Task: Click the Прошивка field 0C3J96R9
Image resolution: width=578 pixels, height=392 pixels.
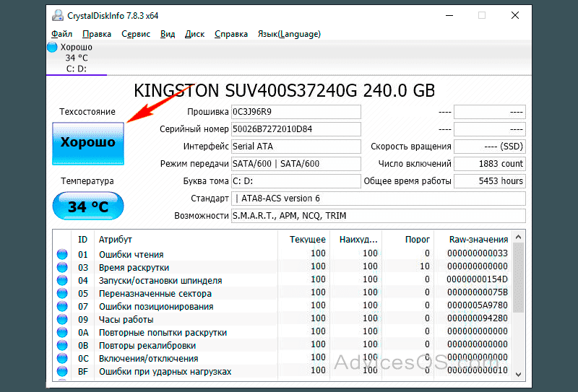Action: click(x=296, y=112)
